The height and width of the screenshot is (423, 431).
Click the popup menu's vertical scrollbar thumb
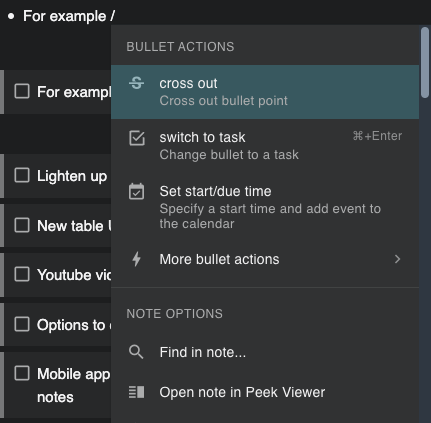pyautogui.click(x=425, y=63)
